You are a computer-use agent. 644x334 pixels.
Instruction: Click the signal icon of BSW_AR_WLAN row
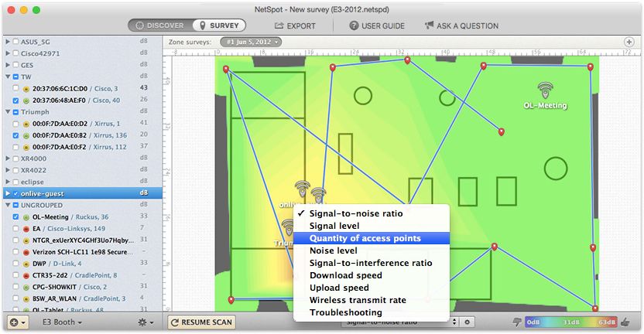[26, 298]
